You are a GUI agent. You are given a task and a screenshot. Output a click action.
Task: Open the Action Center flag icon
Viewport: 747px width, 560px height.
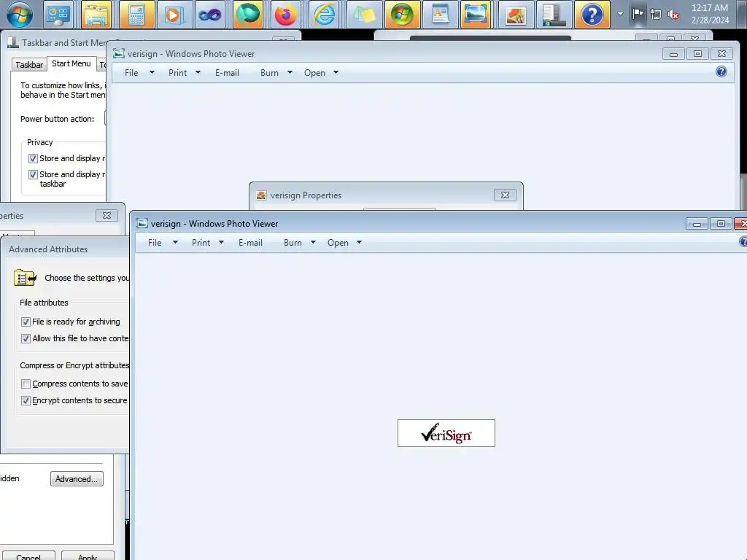[x=638, y=14]
